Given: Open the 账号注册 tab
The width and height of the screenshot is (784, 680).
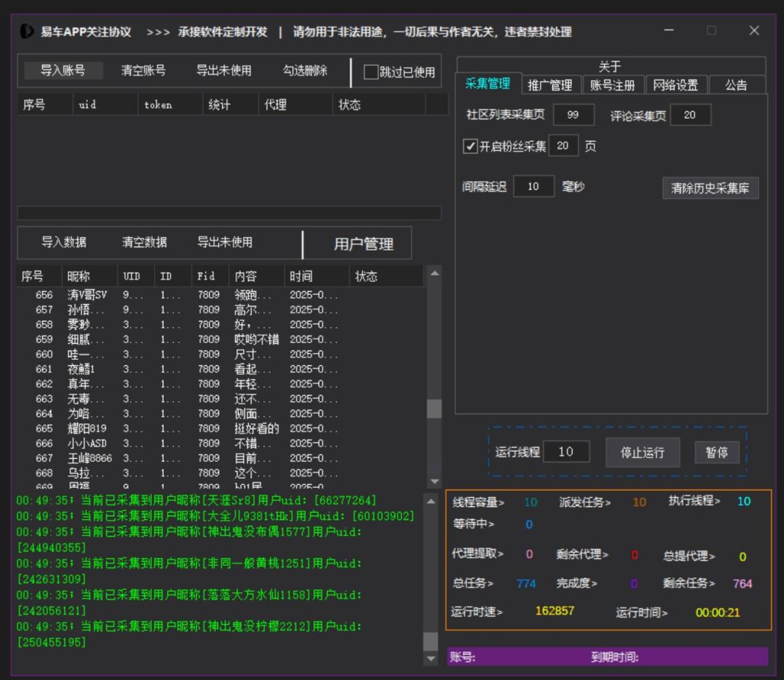Looking at the screenshot, I should coord(612,85).
